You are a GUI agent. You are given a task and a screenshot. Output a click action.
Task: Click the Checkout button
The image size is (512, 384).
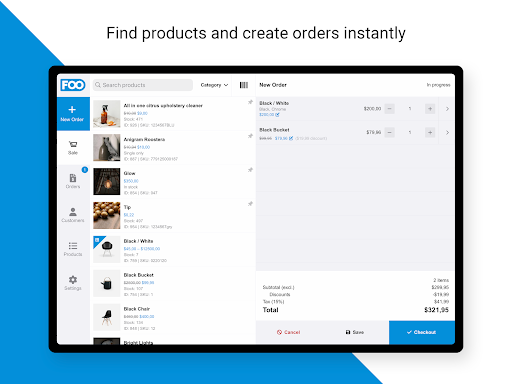pos(422,332)
